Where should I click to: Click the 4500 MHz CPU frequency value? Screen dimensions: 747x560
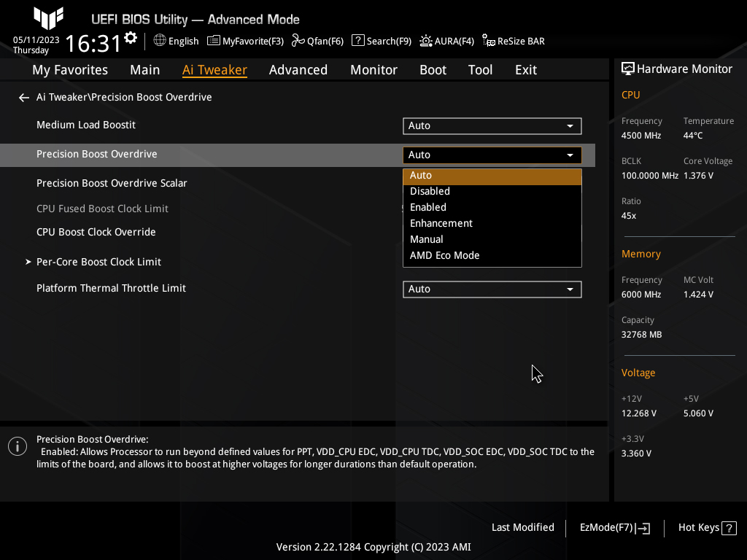(640, 136)
